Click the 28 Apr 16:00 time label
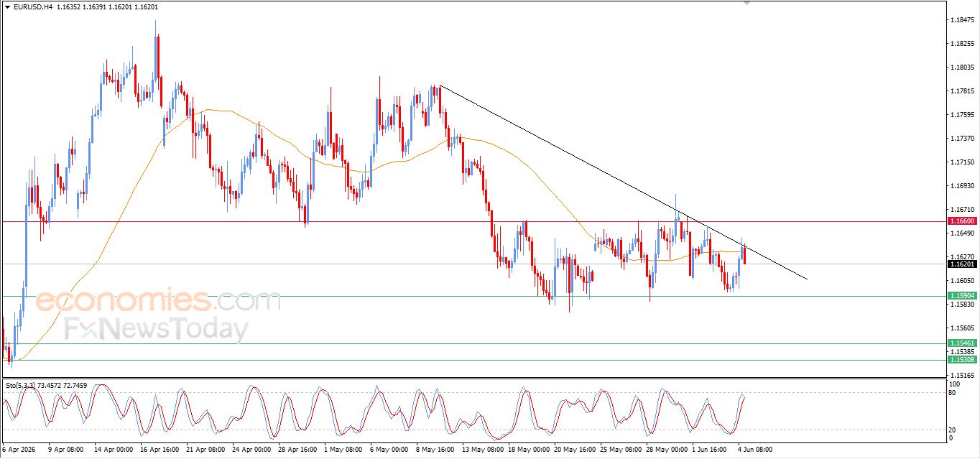Screen dimensions: 980x459 [x=298, y=450]
